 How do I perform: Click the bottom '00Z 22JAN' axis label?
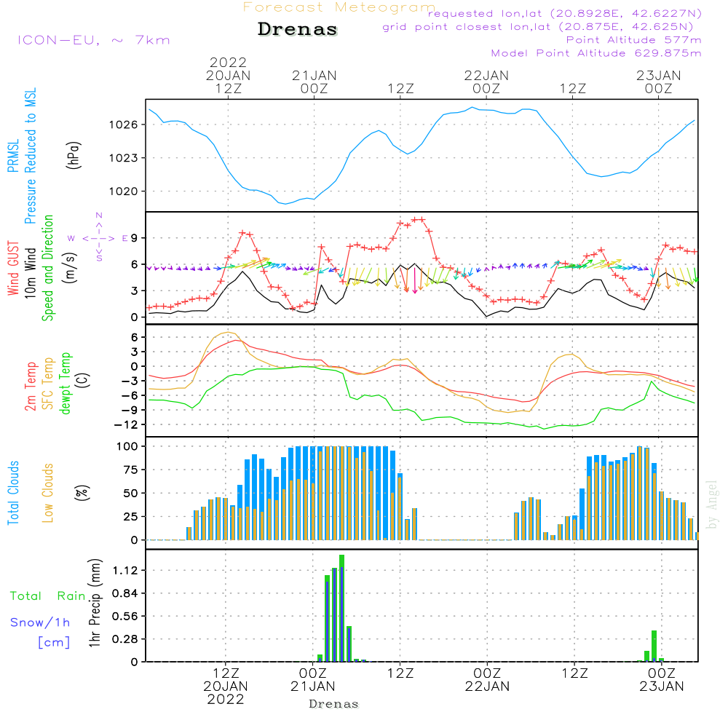[487, 680]
